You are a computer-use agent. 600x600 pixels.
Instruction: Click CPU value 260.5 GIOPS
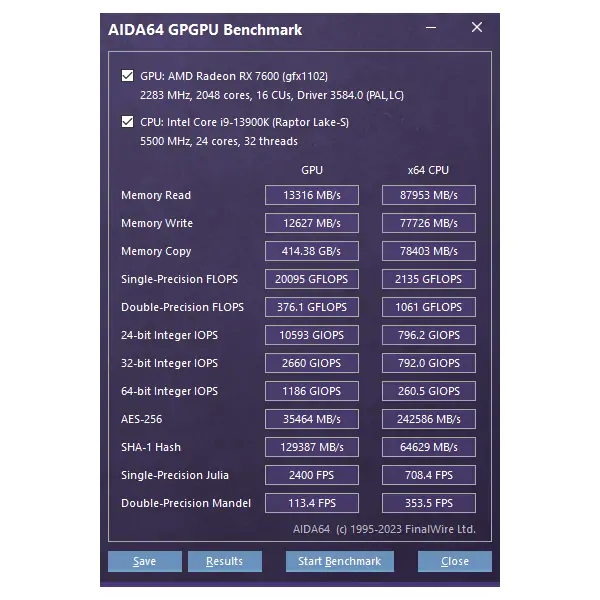(x=429, y=391)
